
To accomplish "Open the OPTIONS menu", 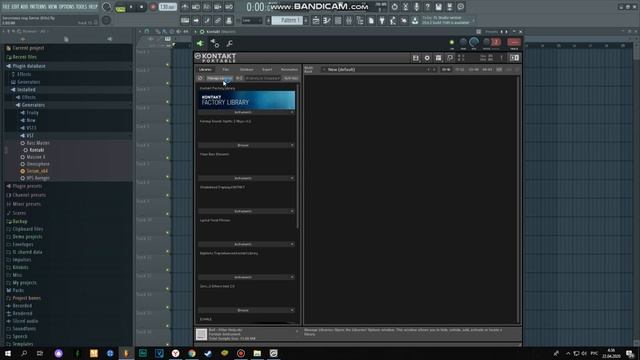I will (x=67, y=7).
